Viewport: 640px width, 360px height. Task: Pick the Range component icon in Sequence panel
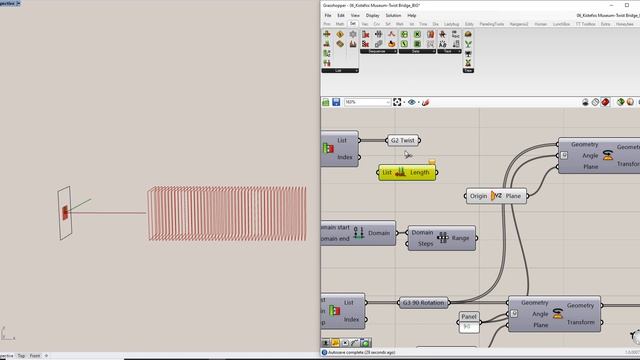click(x=378, y=34)
